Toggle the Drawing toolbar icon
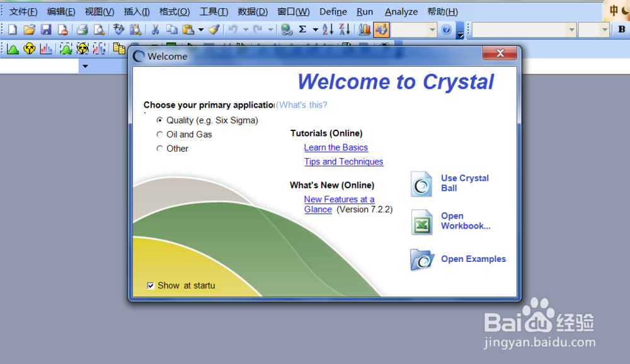 tap(381, 30)
